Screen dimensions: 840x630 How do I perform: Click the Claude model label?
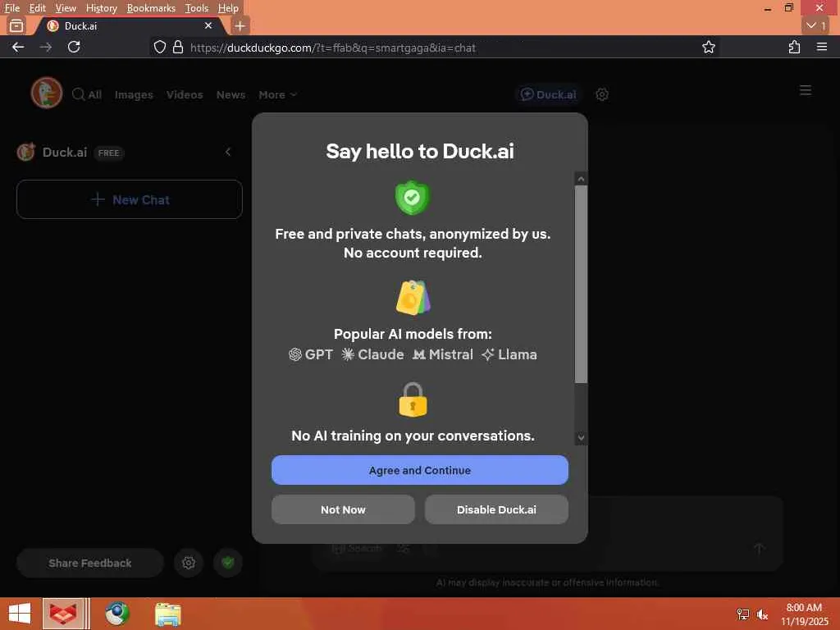click(x=373, y=354)
